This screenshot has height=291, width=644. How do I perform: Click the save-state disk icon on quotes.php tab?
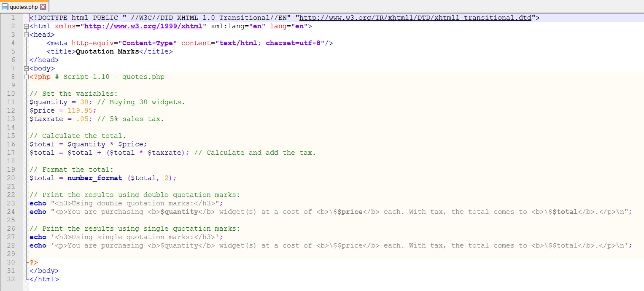click(x=5, y=7)
